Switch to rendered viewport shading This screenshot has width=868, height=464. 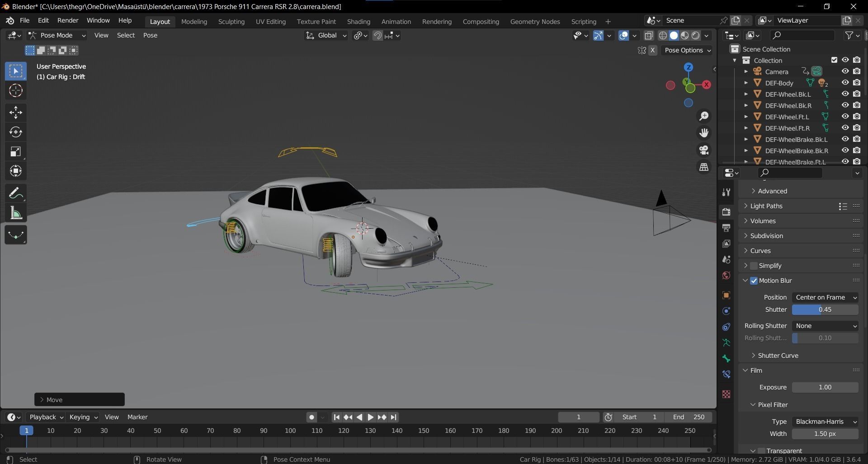[x=696, y=36]
